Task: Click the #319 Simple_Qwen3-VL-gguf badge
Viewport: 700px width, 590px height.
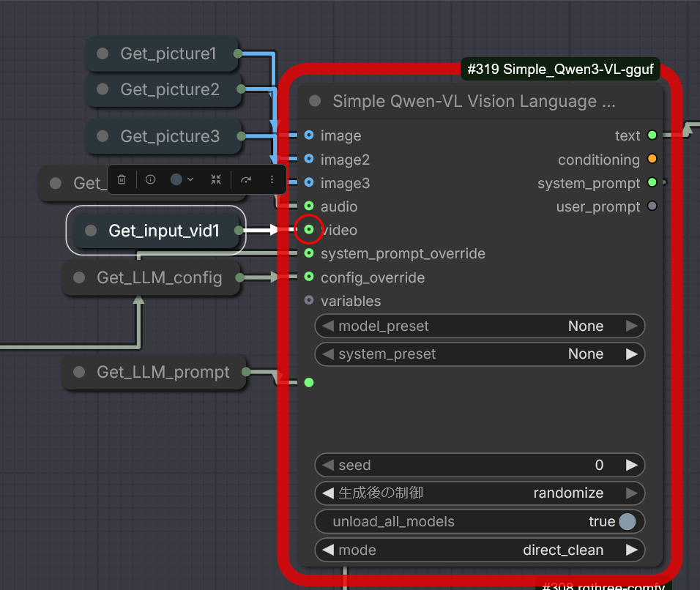Action: tap(560, 70)
